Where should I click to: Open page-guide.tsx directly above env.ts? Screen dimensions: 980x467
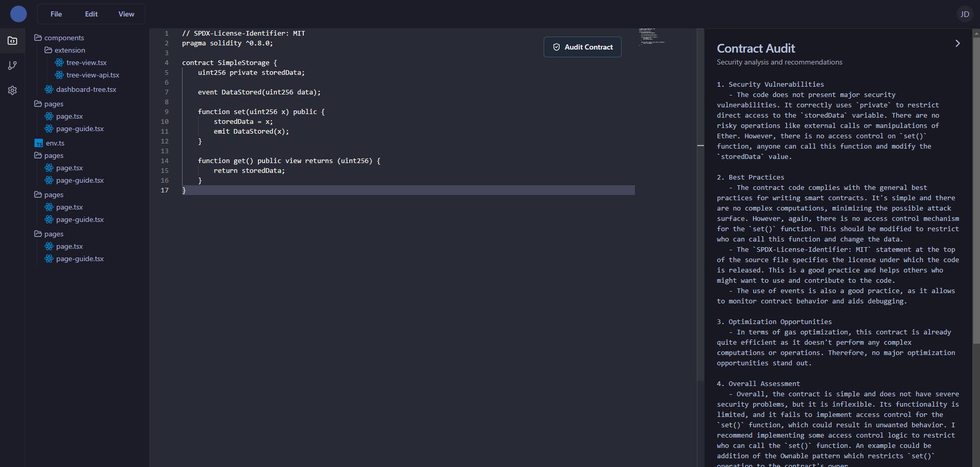point(74,128)
